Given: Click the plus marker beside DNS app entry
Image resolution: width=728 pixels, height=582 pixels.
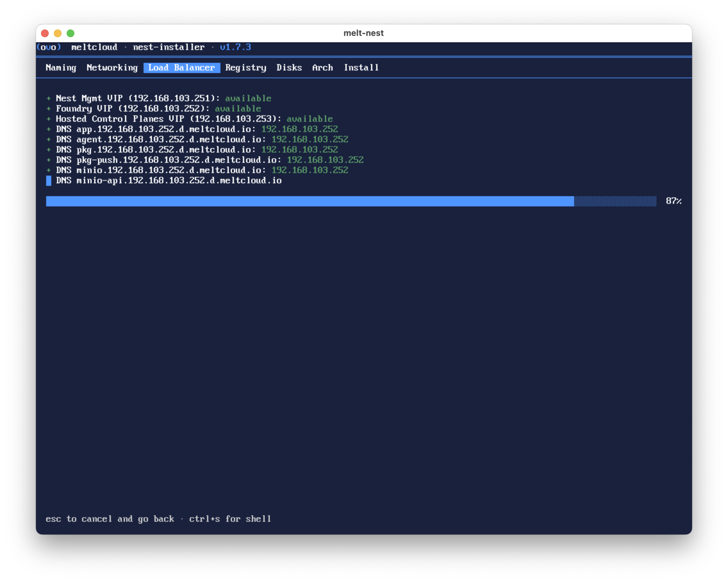Looking at the screenshot, I should coord(49,129).
